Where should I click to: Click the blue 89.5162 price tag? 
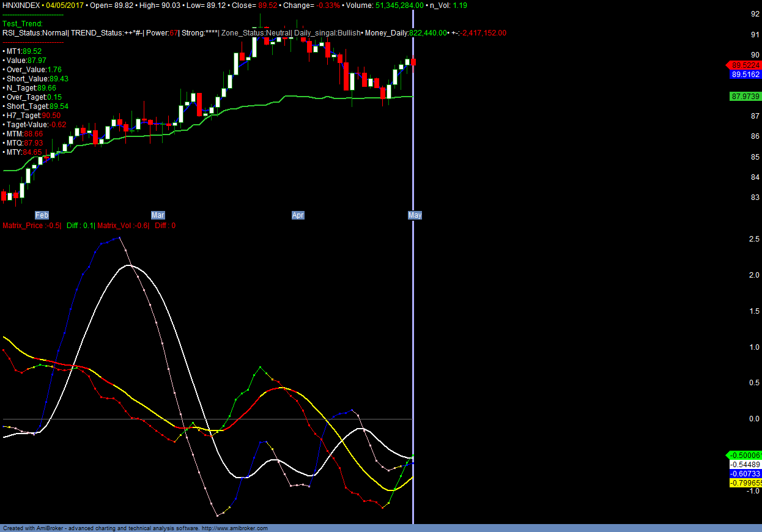pyautogui.click(x=745, y=75)
